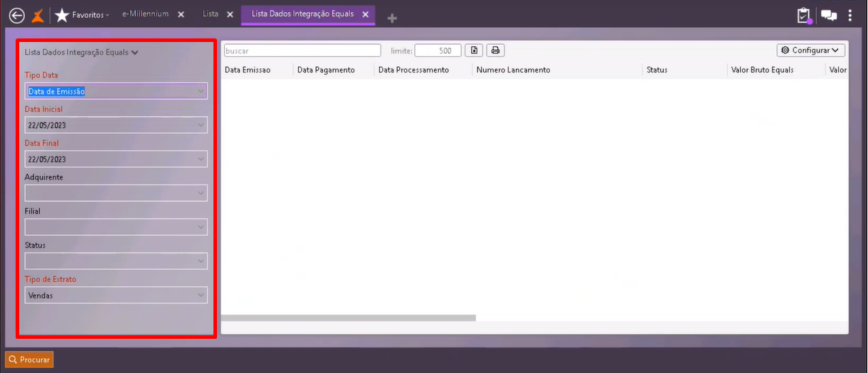Viewport: 868px width, 373px height.
Task: Click the Procurar button
Action: [x=29, y=359]
